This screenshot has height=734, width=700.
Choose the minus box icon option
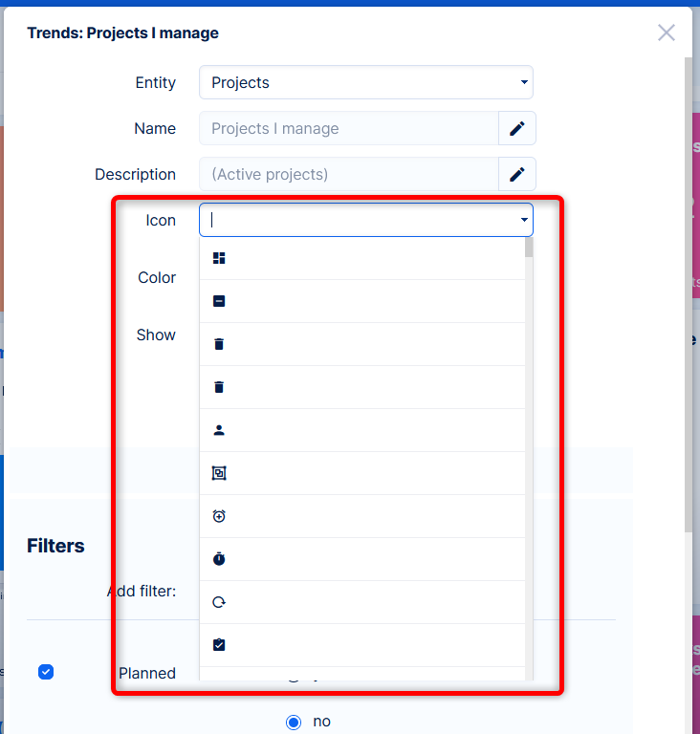pos(219,301)
